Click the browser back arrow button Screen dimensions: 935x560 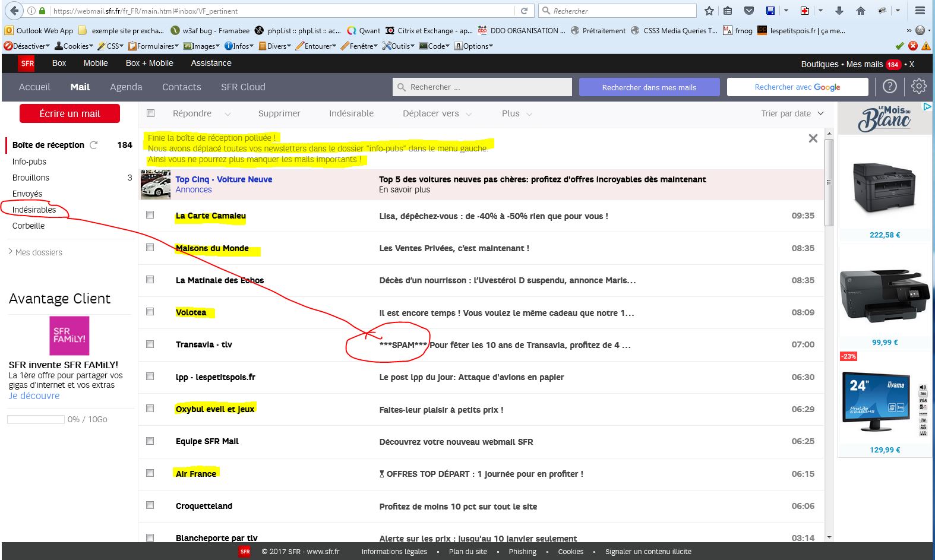coord(14,11)
